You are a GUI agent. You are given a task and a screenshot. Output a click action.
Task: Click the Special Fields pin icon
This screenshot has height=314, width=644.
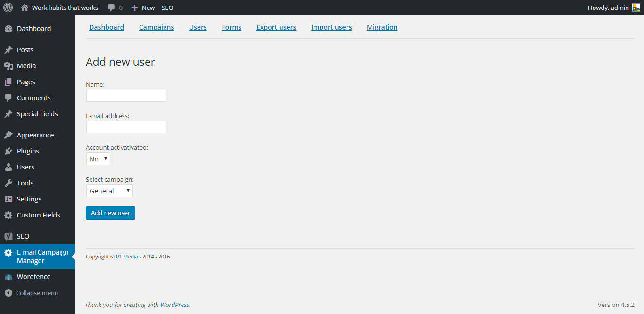point(8,114)
